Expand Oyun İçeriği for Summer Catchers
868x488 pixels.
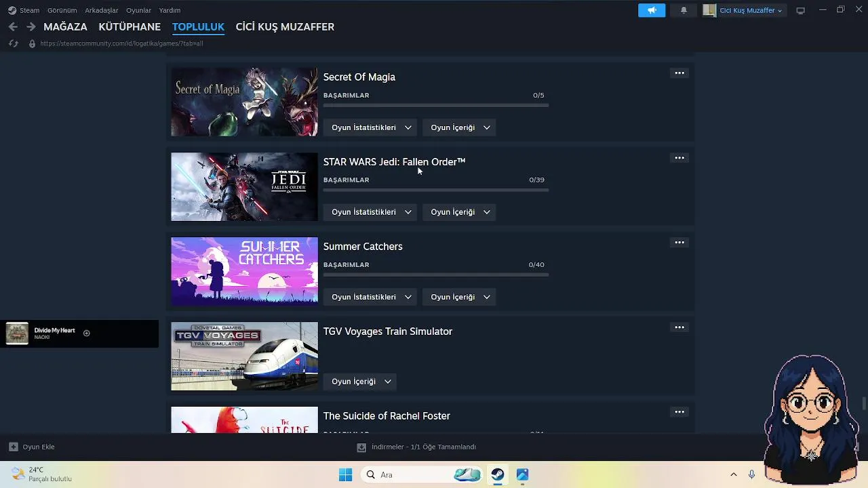tap(459, 297)
